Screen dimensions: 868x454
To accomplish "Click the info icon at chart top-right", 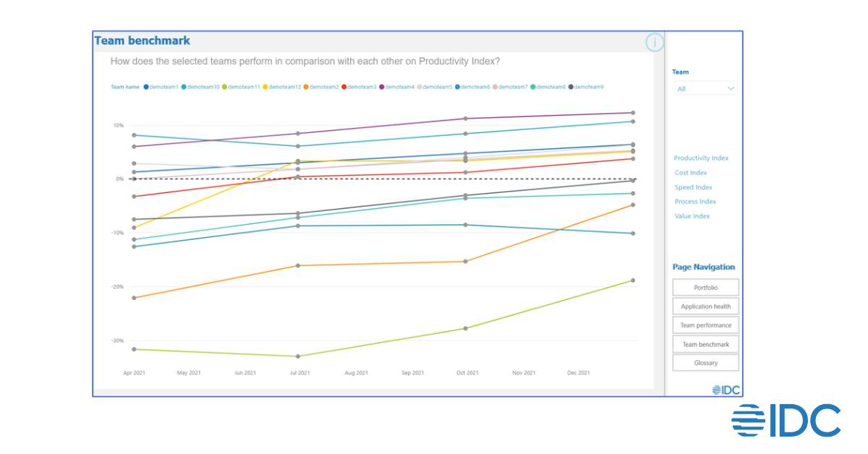I will click(654, 43).
